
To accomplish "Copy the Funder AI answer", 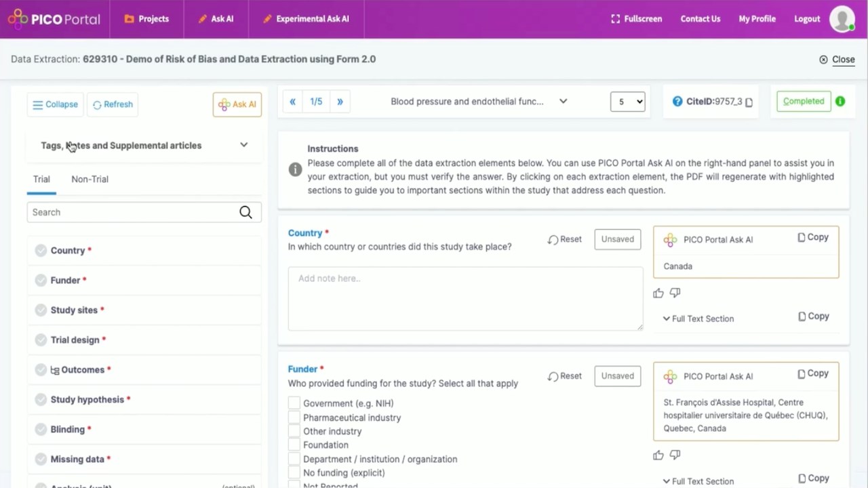I will pos(813,373).
